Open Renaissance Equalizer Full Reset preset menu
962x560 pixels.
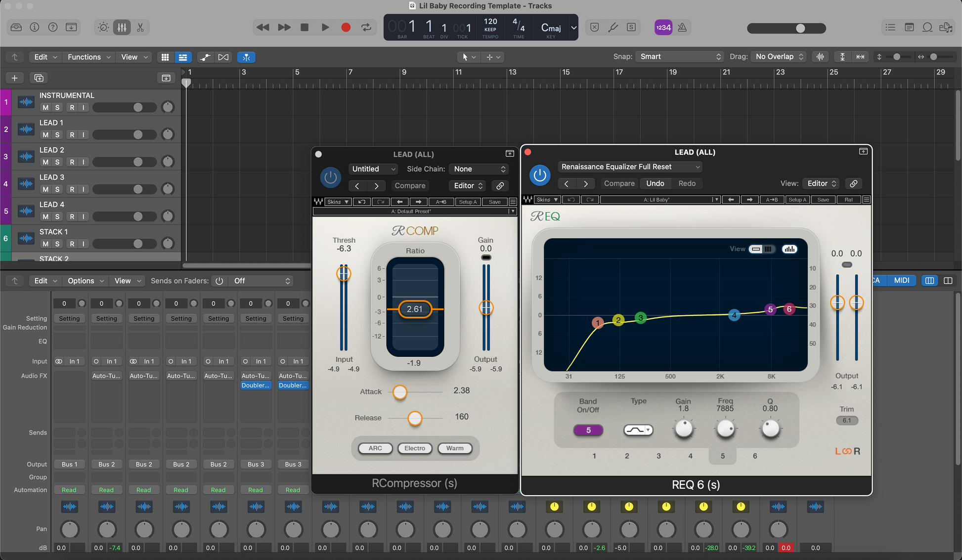point(630,167)
